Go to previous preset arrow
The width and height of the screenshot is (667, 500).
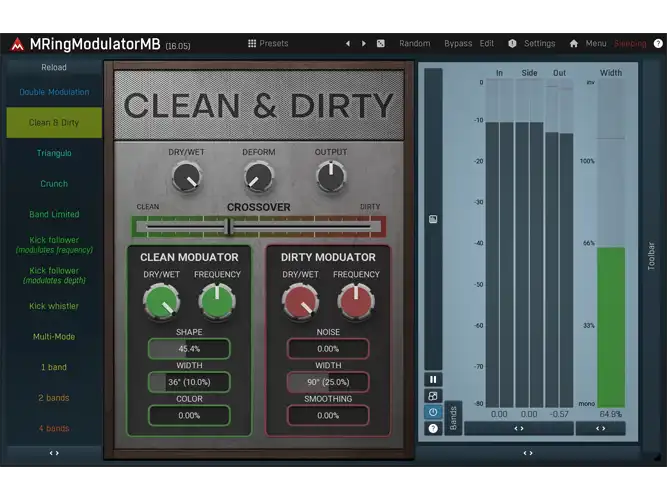348,43
